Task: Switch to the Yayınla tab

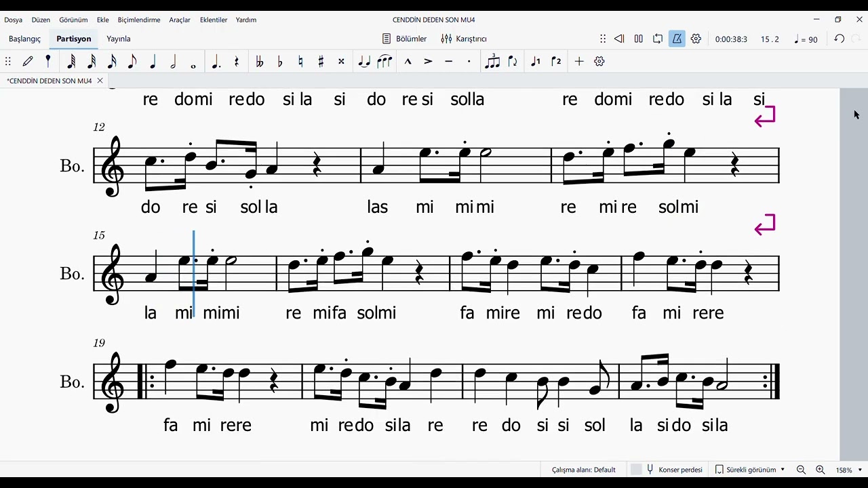Action: [119, 39]
